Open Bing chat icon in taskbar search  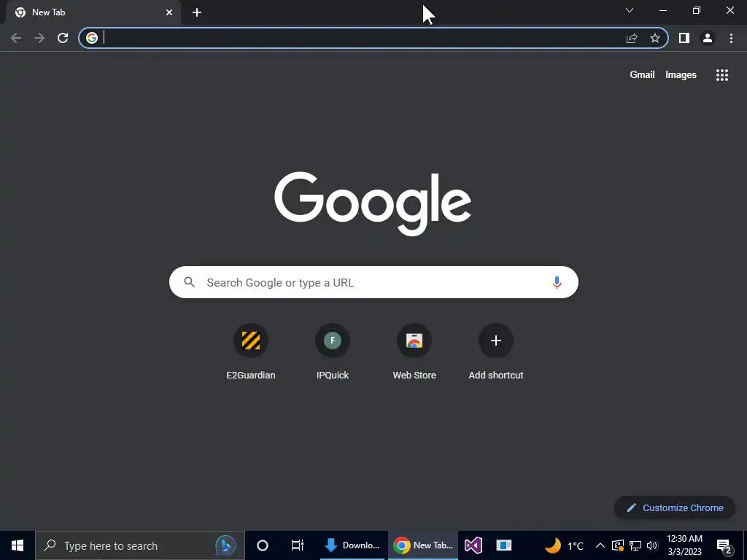tap(225, 545)
